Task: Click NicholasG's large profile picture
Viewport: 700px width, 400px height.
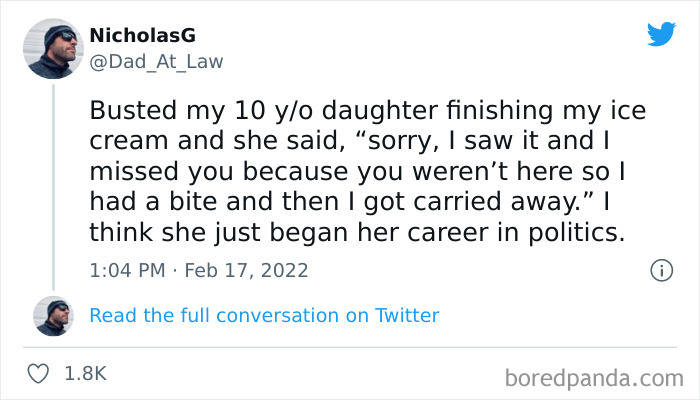Action: pos(55,50)
